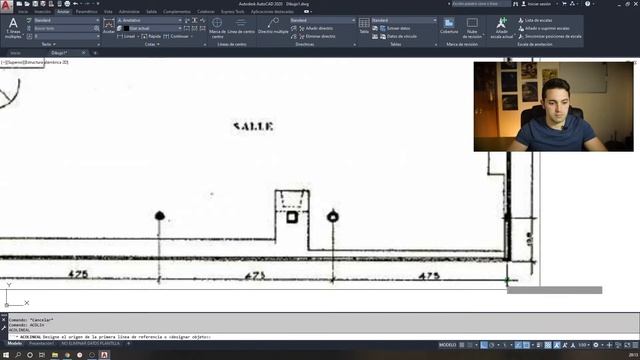Click the Continuar dimension button
640x360 pixels.
[176, 36]
